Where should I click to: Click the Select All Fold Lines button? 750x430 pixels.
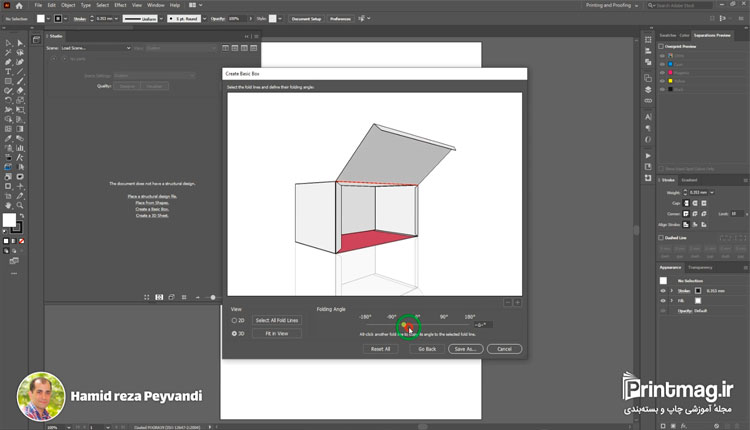(277, 320)
